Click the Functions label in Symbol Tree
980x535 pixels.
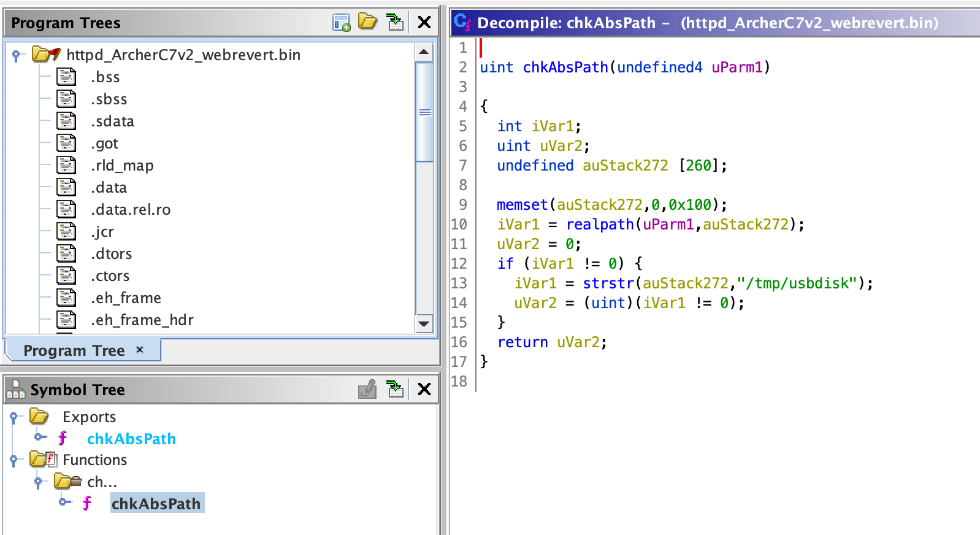[x=94, y=460]
